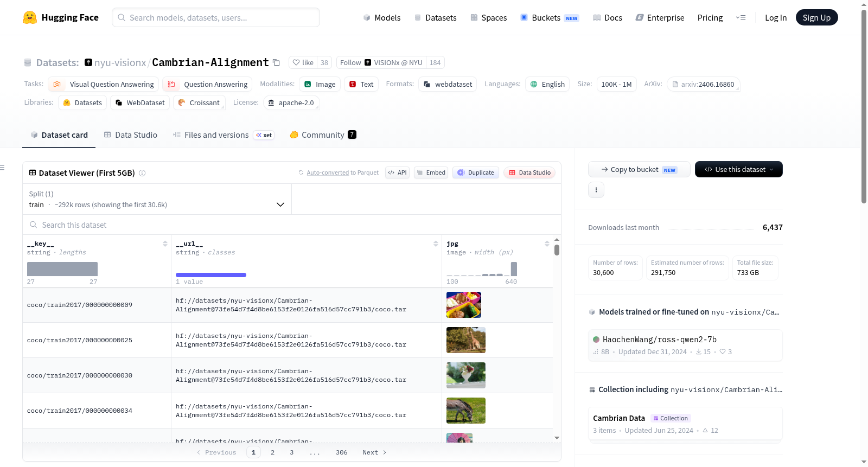The width and height of the screenshot is (868, 467).
Task: Sort by the jpg column sort arrows
Action: point(547,244)
